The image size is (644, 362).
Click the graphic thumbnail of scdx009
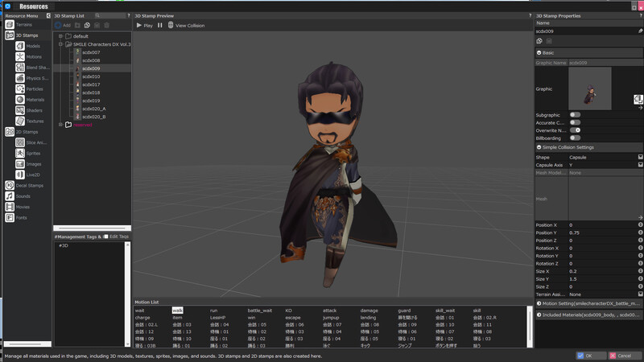[590, 88]
